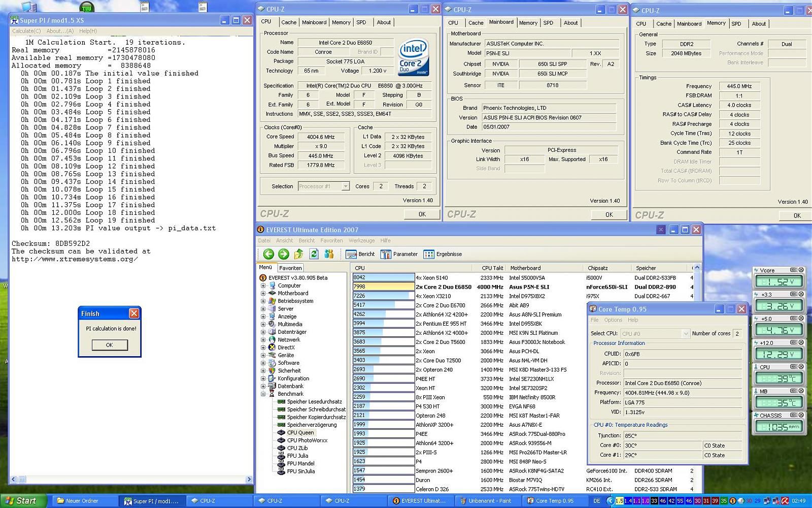Expand the Netzwerk node in EVEREST tree
The image size is (812, 508).
coord(263,340)
